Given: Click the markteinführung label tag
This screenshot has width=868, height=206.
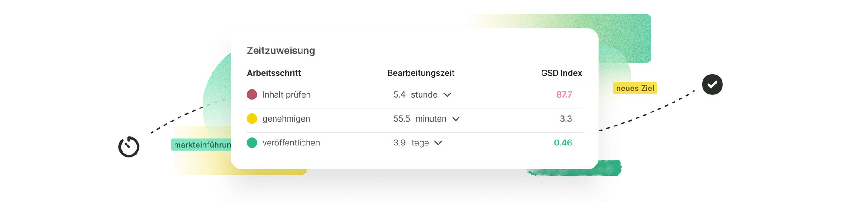Looking at the screenshot, I should (x=202, y=145).
